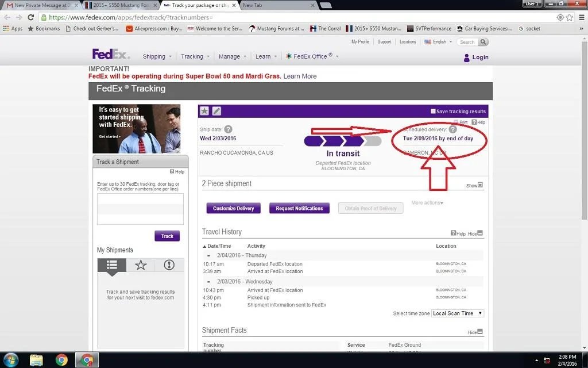Hide the Travel History section
This screenshot has height=368, width=588.
(475, 233)
